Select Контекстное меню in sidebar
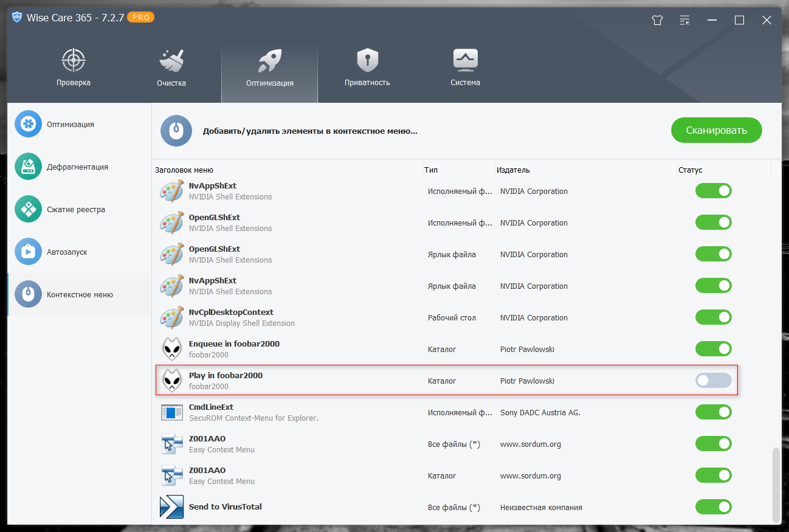This screenshot has height=532, width=789. tap(79, 294)
